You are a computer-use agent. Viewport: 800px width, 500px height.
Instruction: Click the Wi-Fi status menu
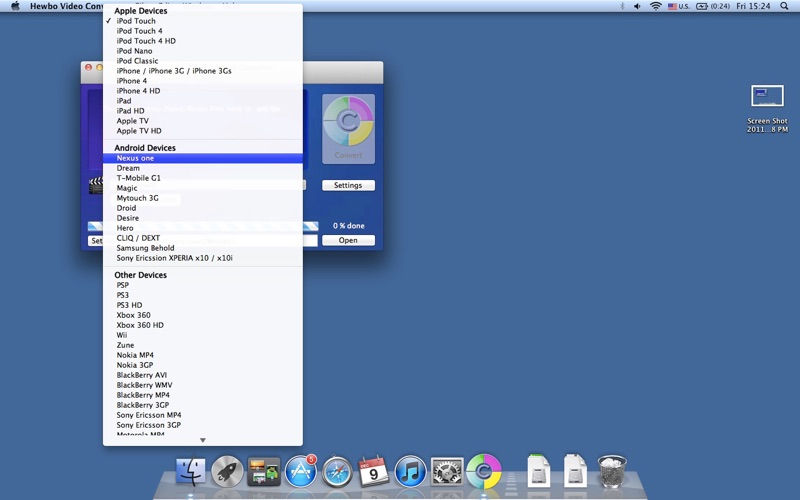click(x=656, y=6)
